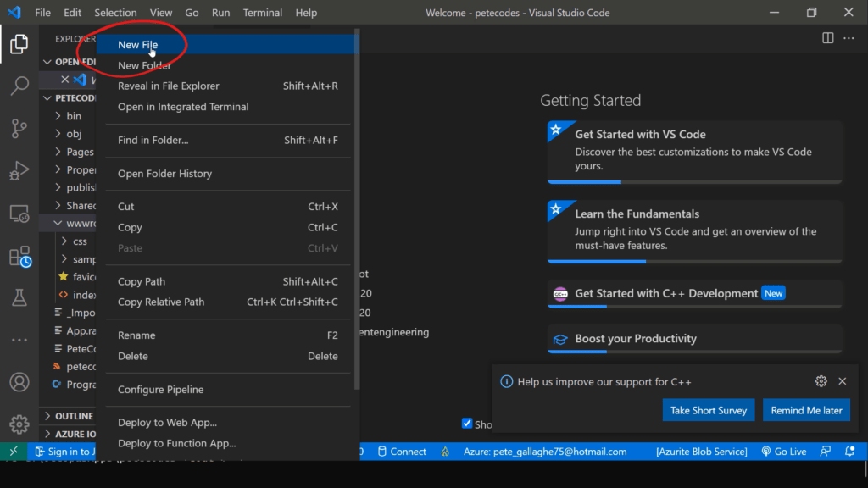The image size is (868, 488).
Task: Expand the Outline section
Action: (68, 415)
